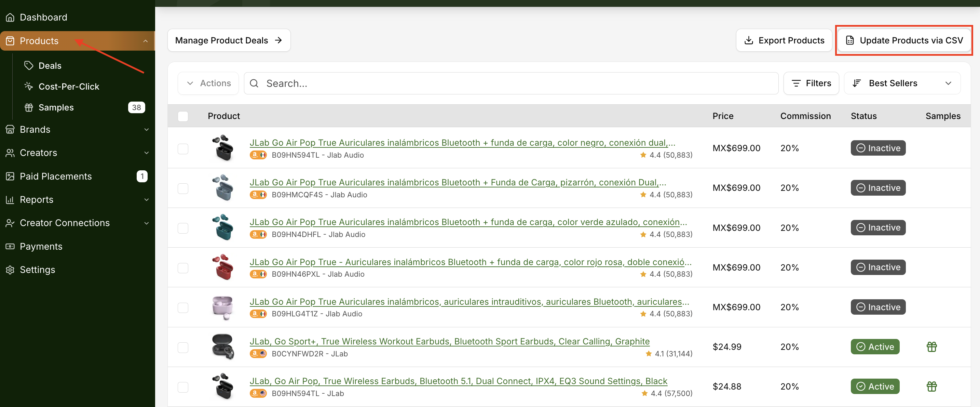Open the Deals submenu item
Screen dimensions: 980x407
[50, 65]
